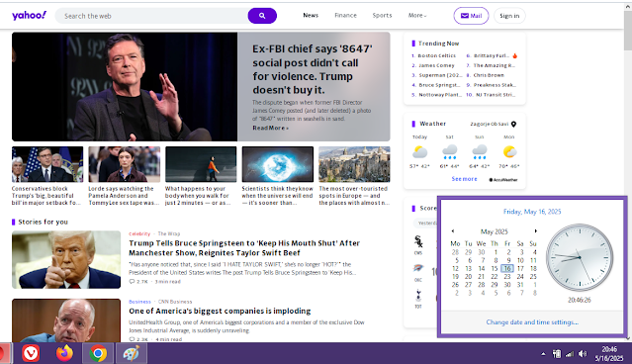Screen dimensions: 632x364
Task: Go to next month in calendar
Action: [x=535, y=231]
